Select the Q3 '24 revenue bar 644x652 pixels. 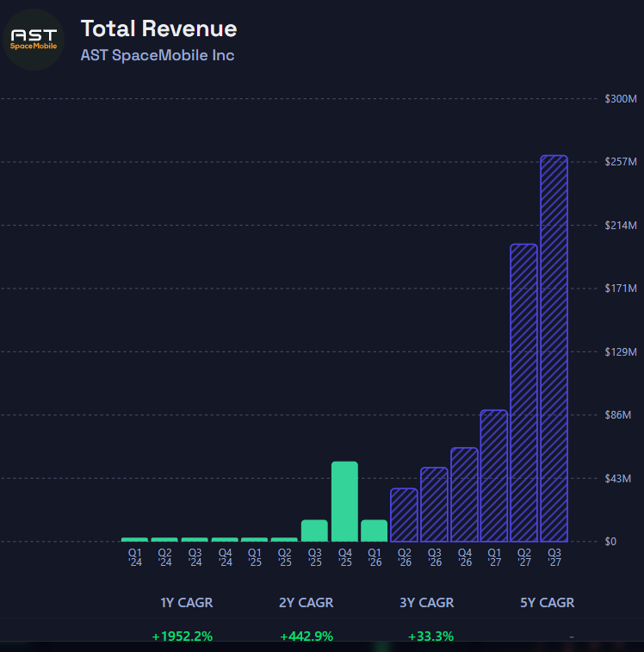pyautogui.click(x=195, y=540)
